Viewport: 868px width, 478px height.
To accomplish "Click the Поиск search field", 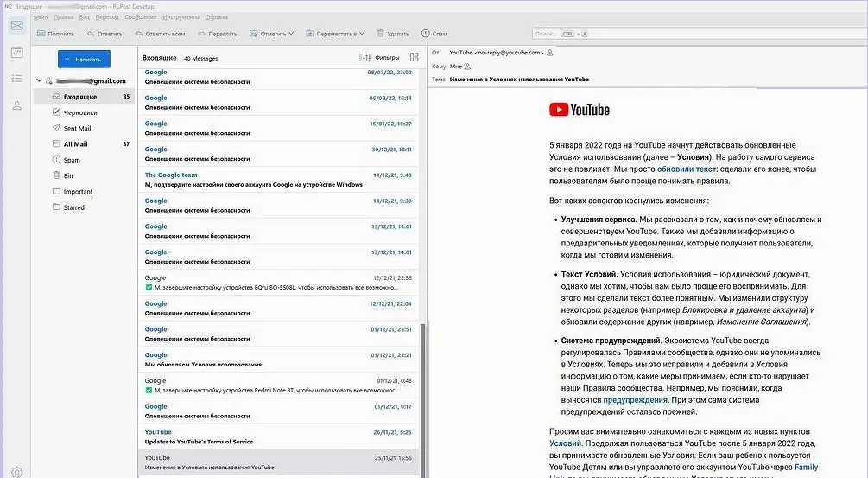I will pos(546,34).
